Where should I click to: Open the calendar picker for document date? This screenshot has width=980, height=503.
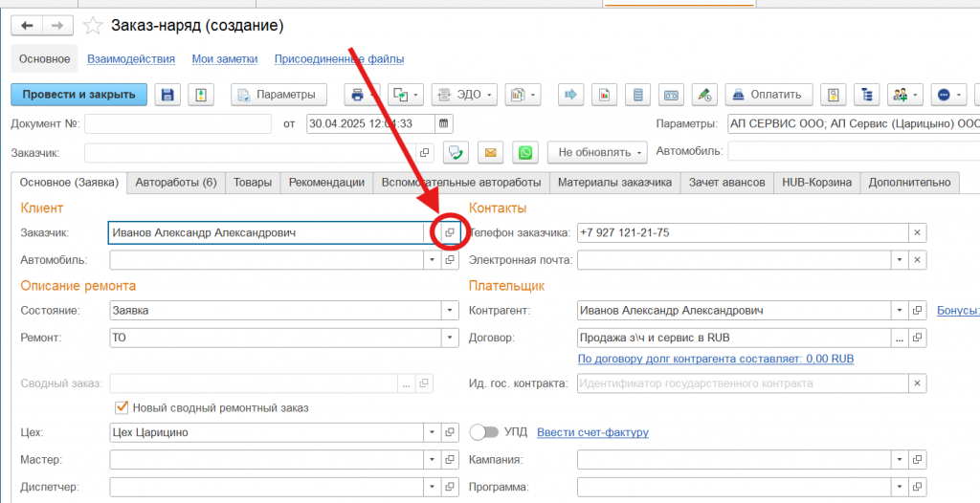pos(443,123)
